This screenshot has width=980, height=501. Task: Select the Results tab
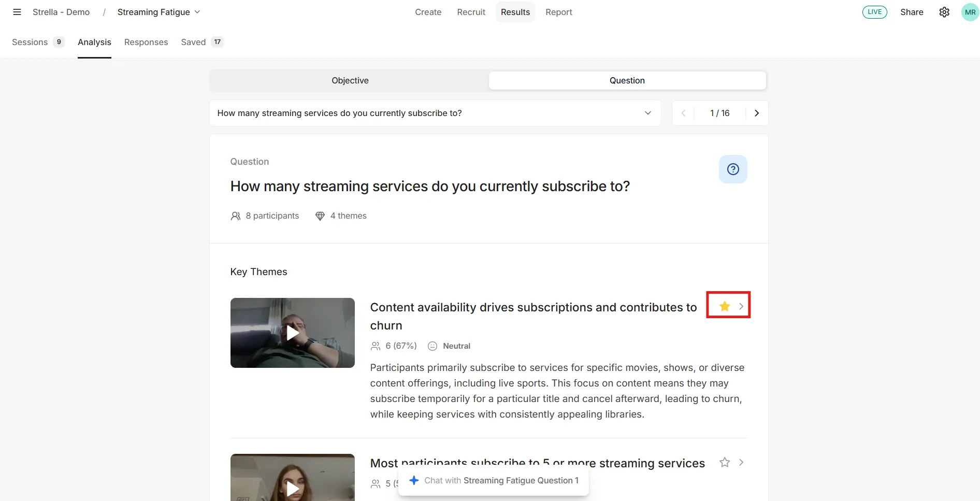tap(515, 12)
